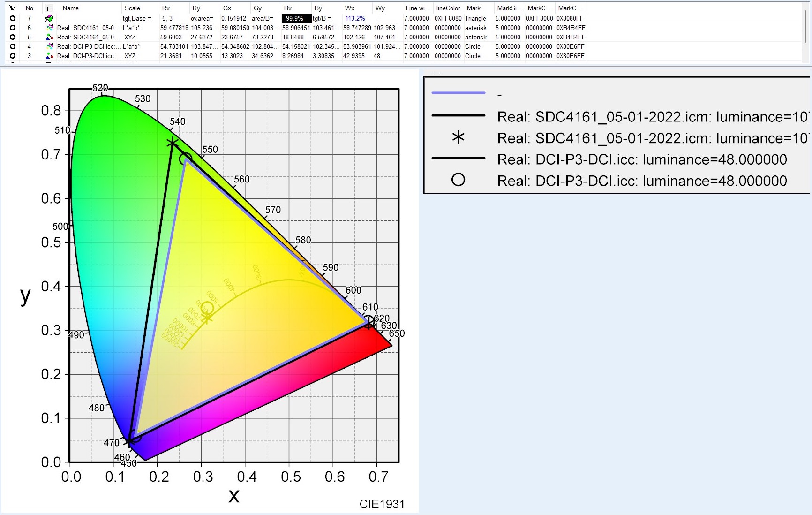Click the XYZ triangle icon in row 3

pos(49,56)
